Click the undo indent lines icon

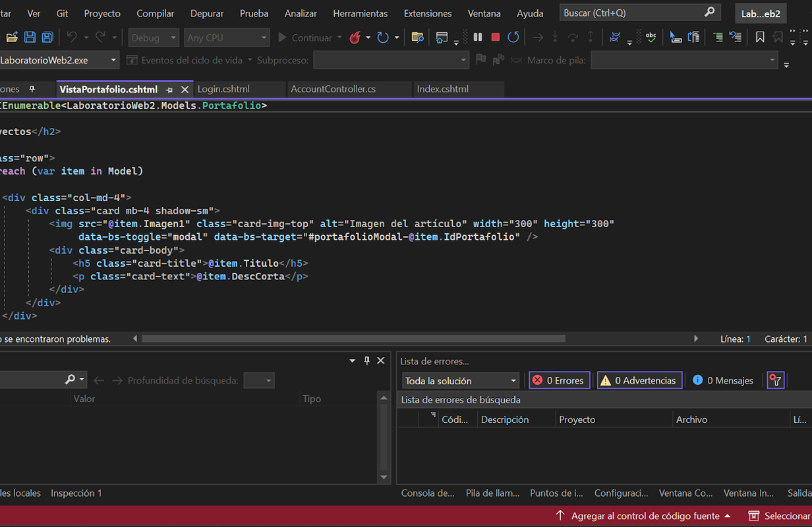point(735,38)
